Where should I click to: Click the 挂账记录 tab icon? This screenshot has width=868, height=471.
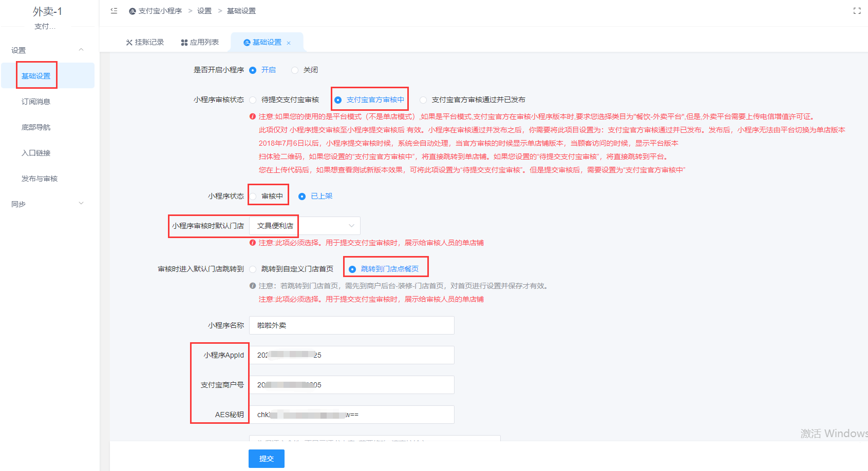tap(129, 43)
